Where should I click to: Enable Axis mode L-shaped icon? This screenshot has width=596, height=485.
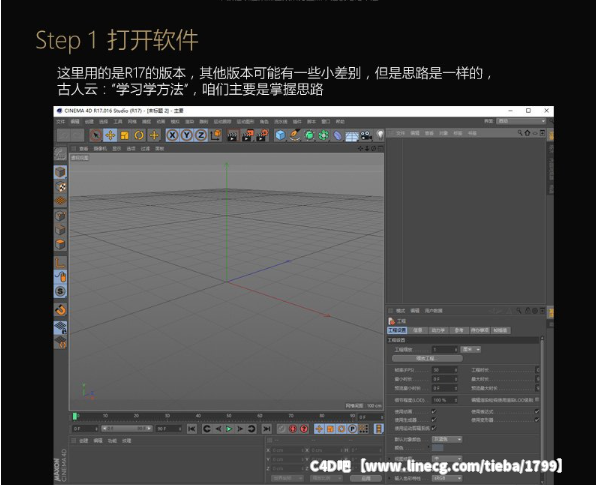(x=60, y=263)
